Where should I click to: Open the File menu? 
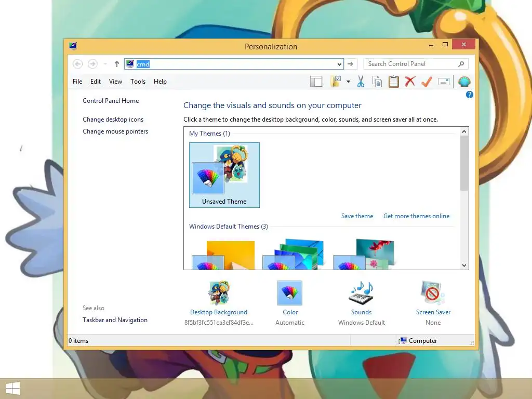77,82
